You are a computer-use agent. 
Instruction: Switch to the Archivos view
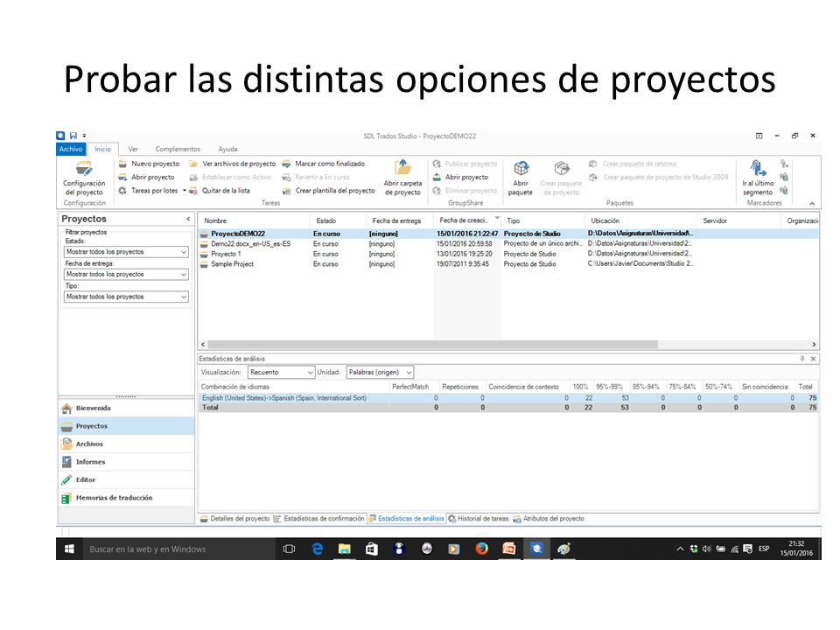click(x=126, y=444)
